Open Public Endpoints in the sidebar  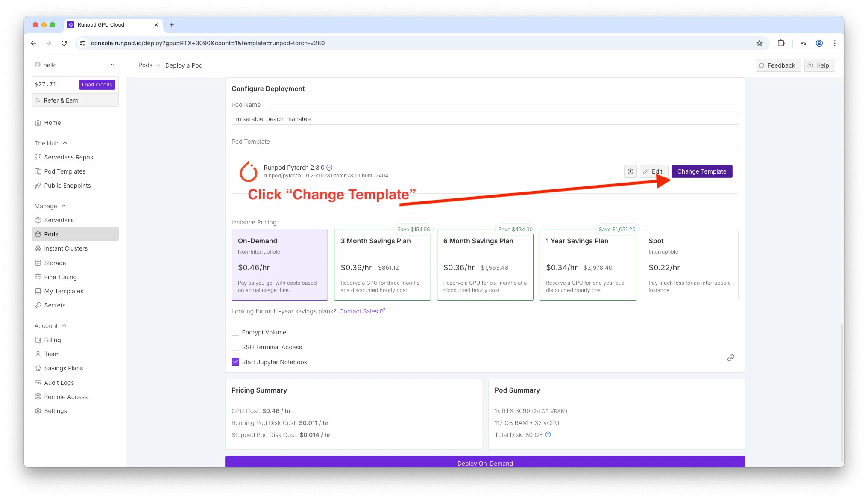(x=75, y=186)
